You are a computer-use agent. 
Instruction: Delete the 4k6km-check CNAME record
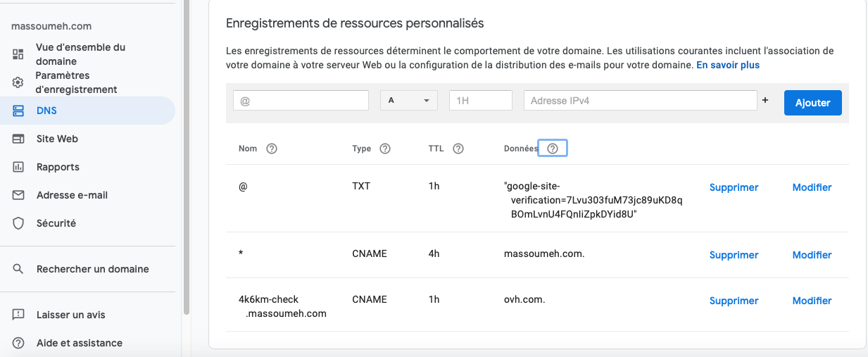734,301
